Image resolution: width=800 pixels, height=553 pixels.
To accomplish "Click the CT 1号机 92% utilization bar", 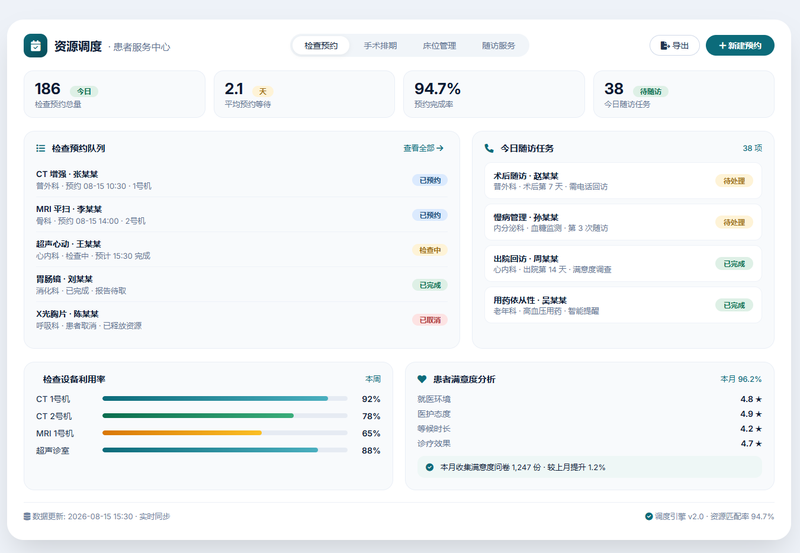I will pos(225,398).
